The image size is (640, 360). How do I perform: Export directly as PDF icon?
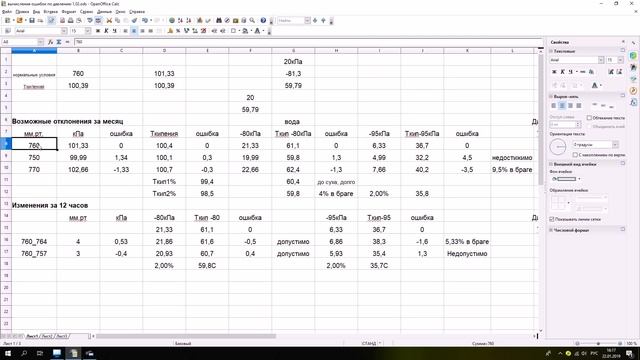[x=62, y=20]
